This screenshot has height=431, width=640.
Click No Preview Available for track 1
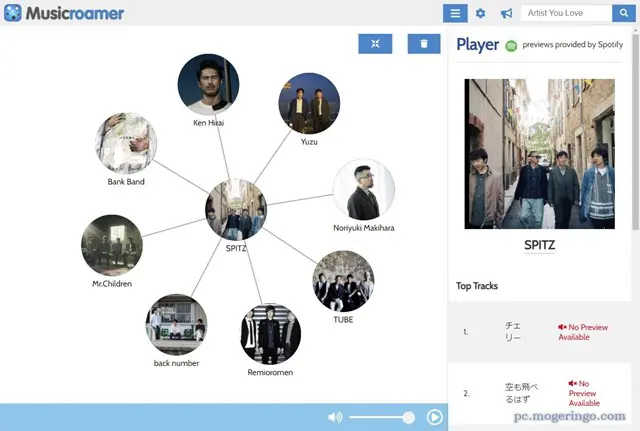[583, 332]
